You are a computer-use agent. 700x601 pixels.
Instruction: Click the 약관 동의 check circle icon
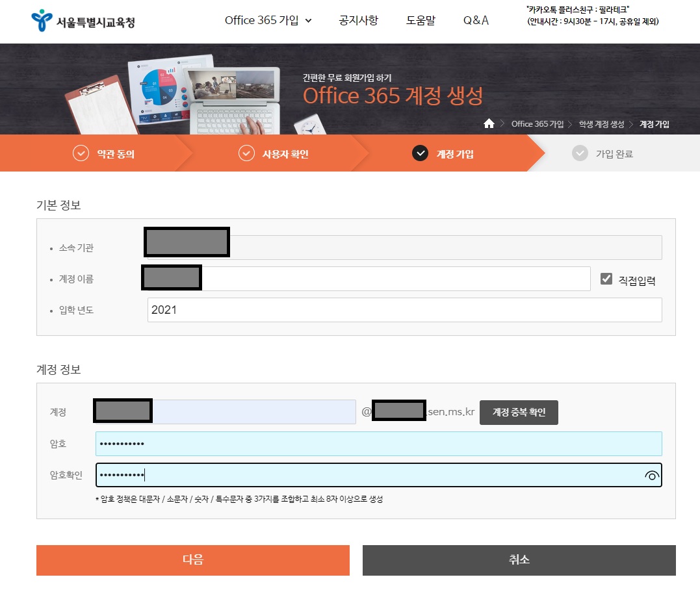pos(81,153)
